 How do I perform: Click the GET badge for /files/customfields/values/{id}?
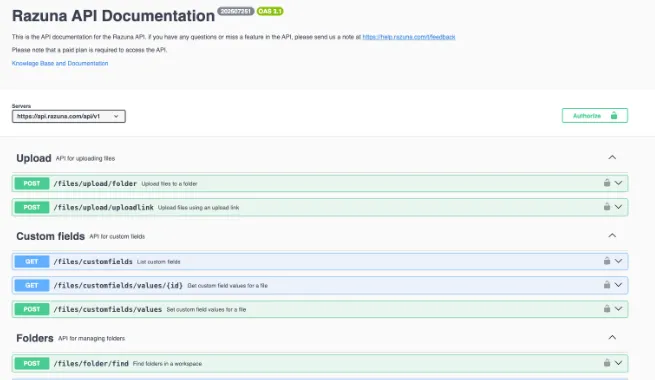32,285
